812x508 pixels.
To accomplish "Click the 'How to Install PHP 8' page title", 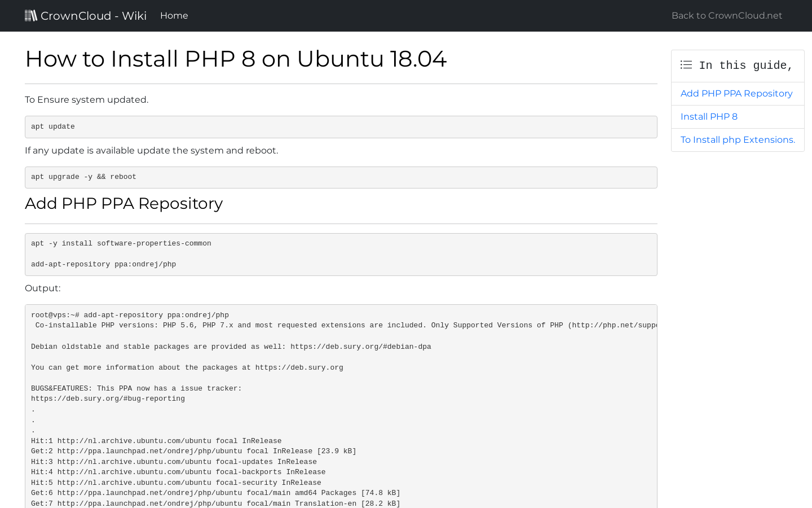I will [x=236, y=59].
